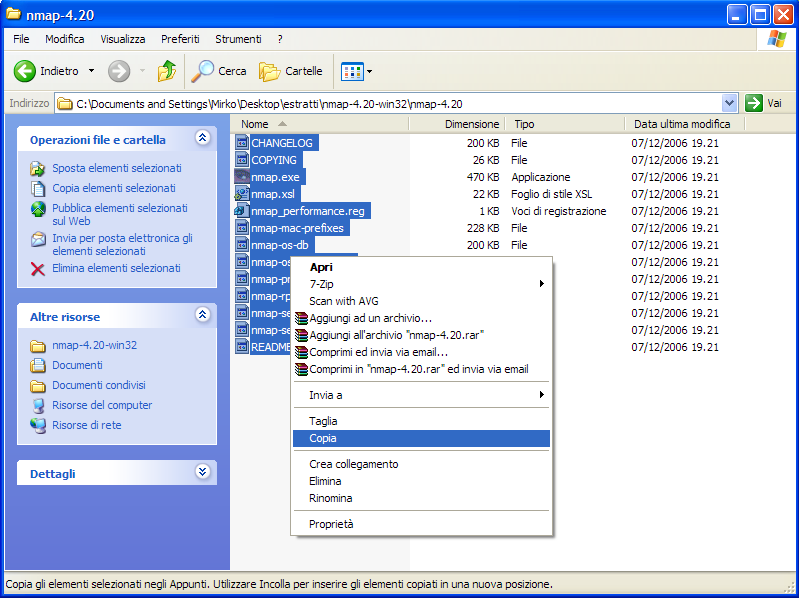Click the Pubblica sul Web globe icon

[x=38, y=209]
